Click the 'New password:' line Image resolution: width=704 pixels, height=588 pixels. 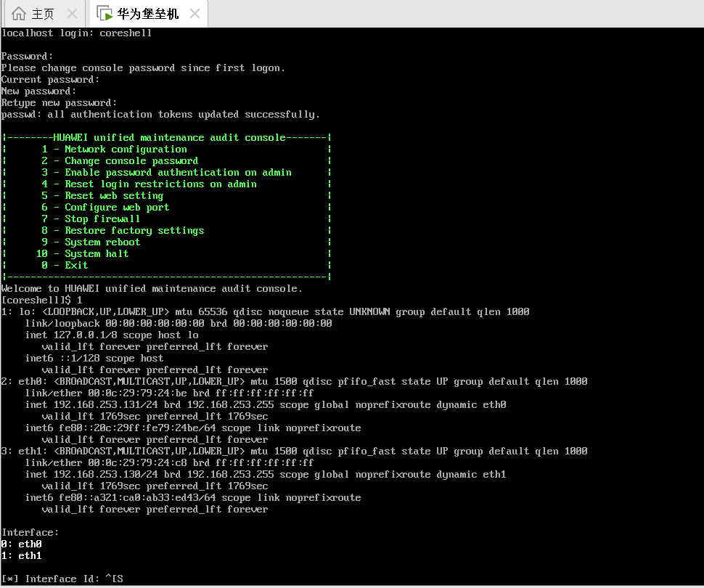(38, 91)
